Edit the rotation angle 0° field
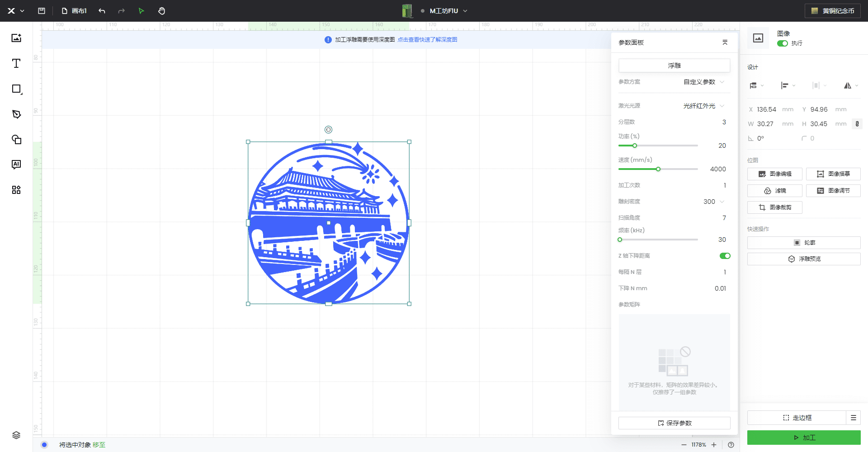Screen dimensions: 868x452 pos(760,138)
